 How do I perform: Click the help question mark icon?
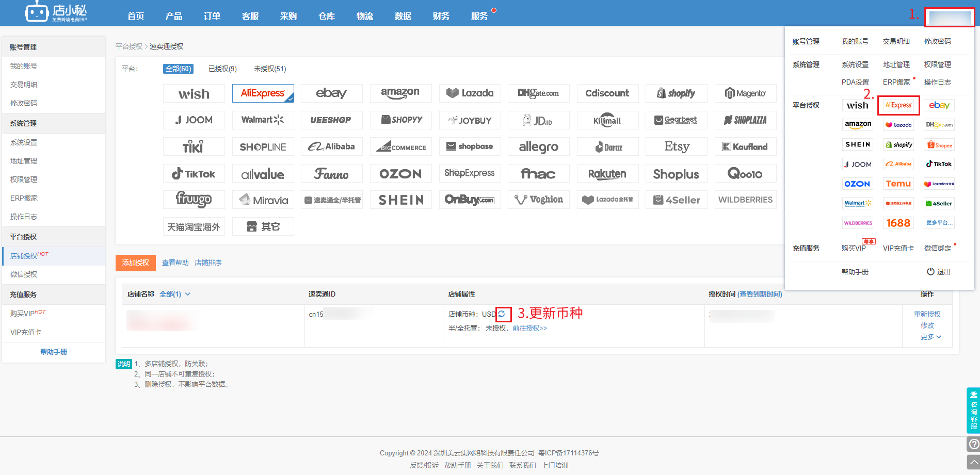973,444
